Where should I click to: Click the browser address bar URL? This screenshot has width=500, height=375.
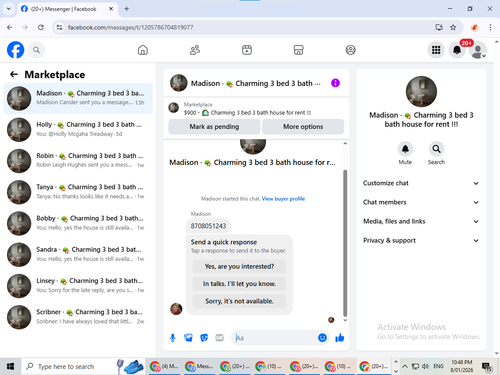(130, 27)
